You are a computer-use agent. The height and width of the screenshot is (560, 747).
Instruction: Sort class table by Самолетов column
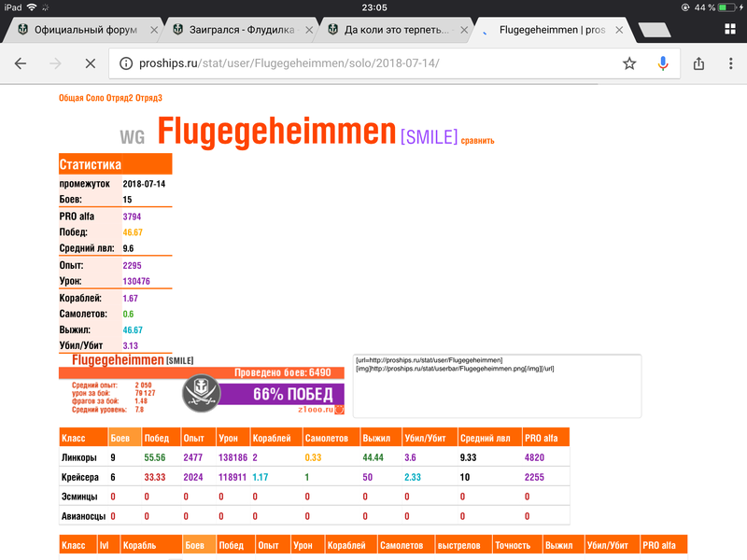click(x=331, y=438)
